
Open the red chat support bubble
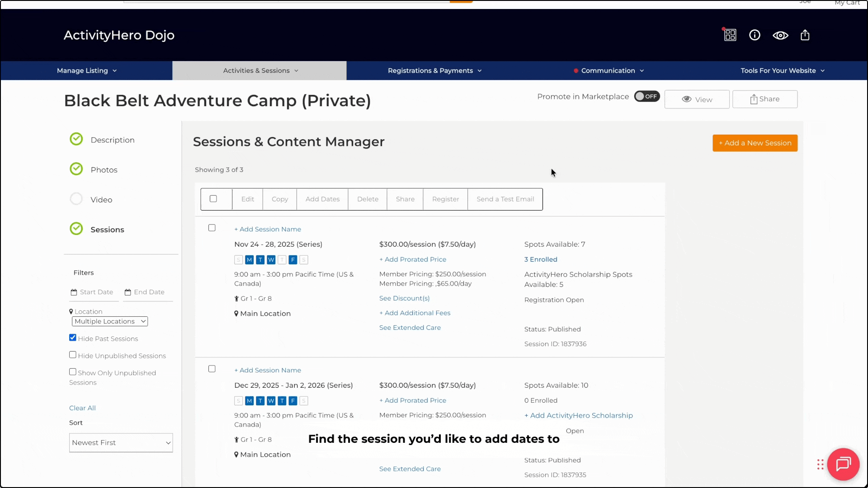843,464
